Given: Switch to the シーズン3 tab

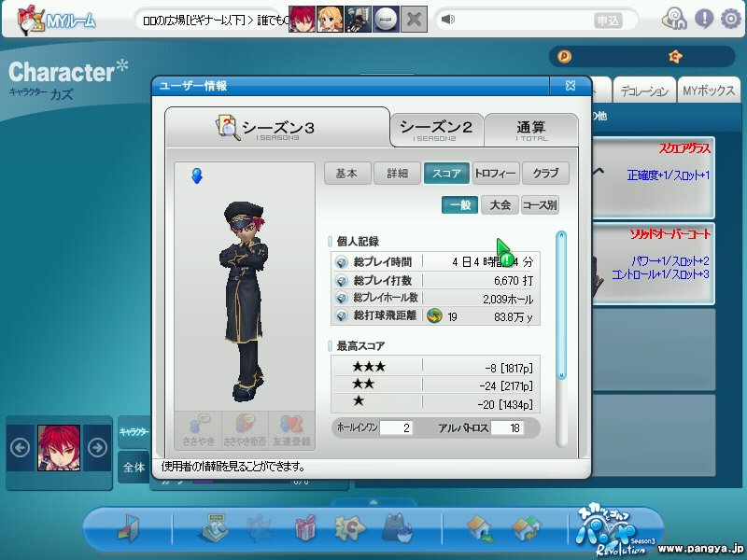Looking at the screenshot, I should (x=277, y=128).
